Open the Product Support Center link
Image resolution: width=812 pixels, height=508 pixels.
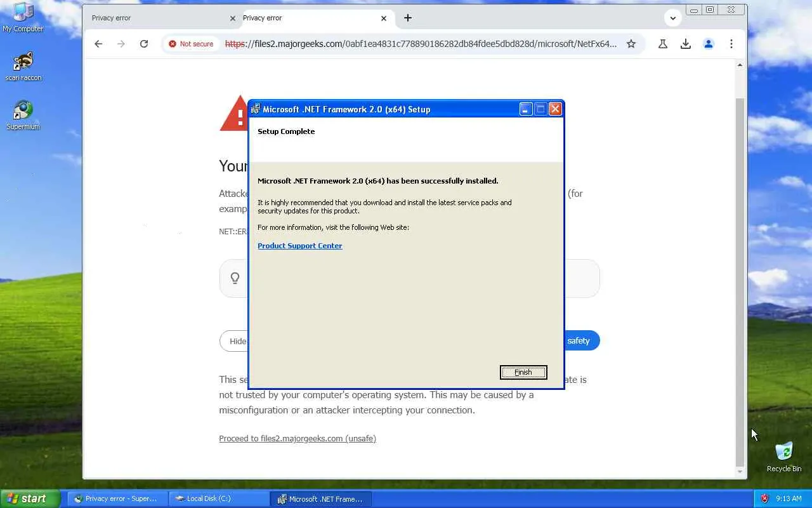tap(300, 246)
